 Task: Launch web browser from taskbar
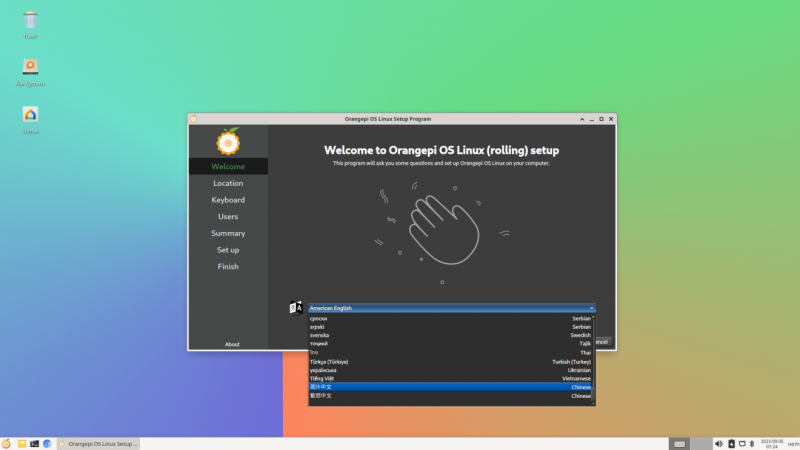pyautogui.click(x=47, y=444)
